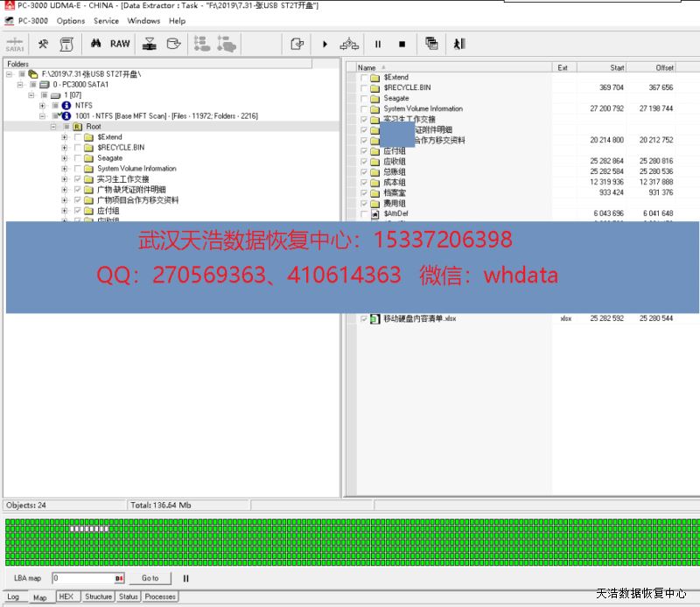Collapse the Root tree node
This screenshot has width=700, height=607.
tap(53, 127)
